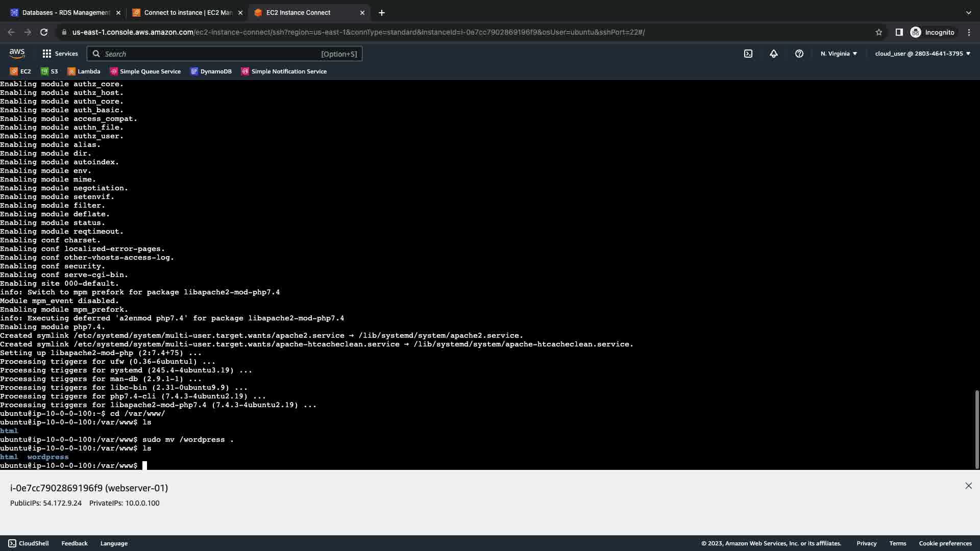
Task: Click the terminal vertical scrollbar thumb
Action: pyautogui.click(x=976, y=429)
